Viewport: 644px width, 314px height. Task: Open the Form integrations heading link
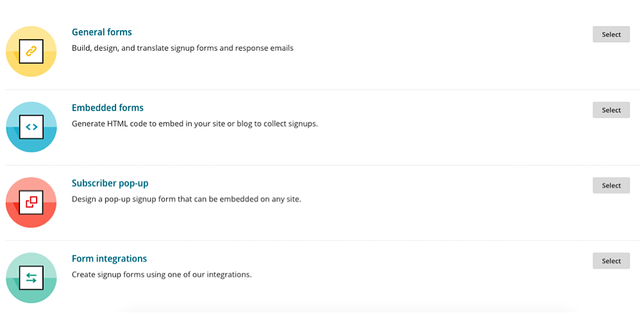109,259
